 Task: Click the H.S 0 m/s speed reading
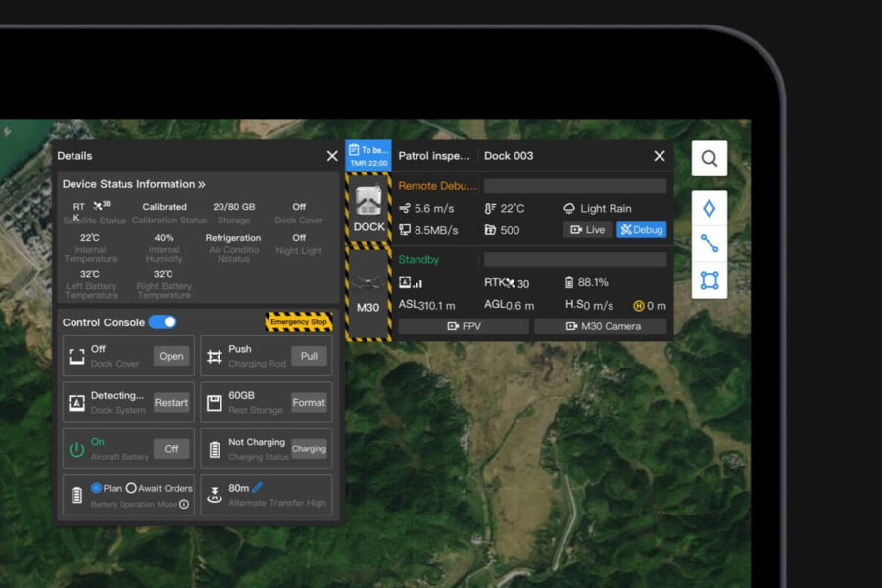pos(589,305)
